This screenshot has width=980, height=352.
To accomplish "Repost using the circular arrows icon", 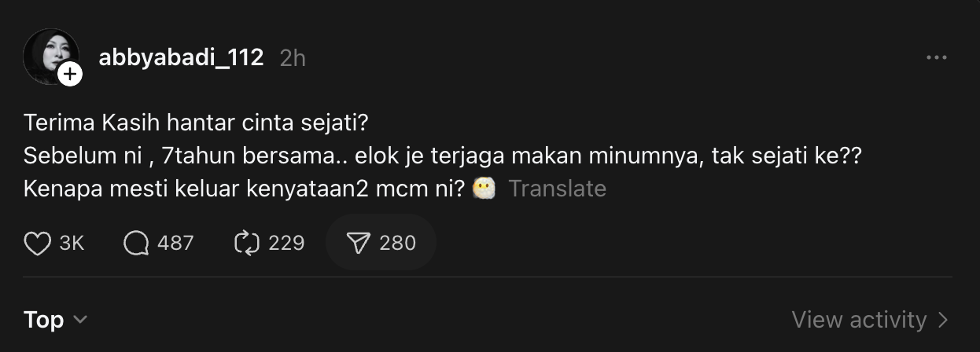I will click(247, 244).
